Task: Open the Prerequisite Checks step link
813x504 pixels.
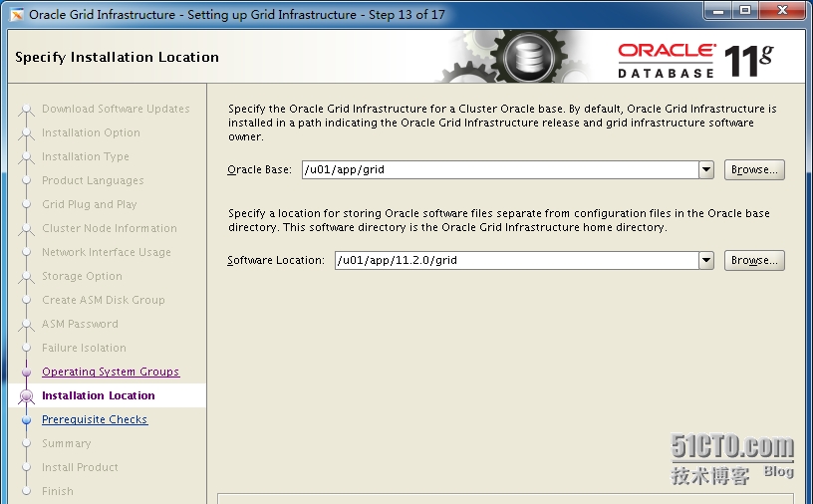Action: coord(95,419)
